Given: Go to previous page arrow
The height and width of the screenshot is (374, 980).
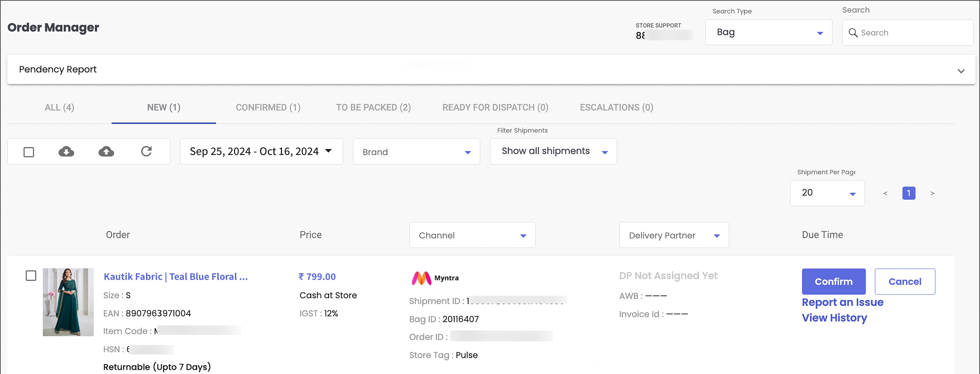Looking at the screenshot, I should pos(885,193).
